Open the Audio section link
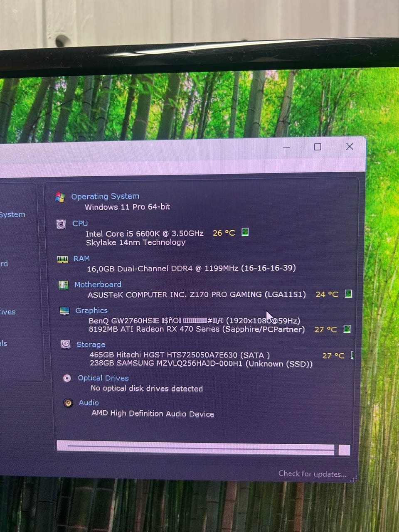Screen dimensions: 399x532 pyautogui.click(x=89, y=403)
